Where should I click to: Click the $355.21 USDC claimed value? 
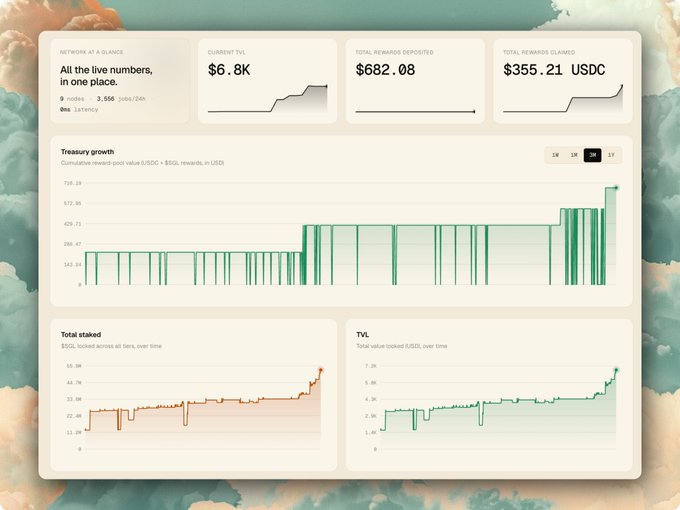(554, 70)
